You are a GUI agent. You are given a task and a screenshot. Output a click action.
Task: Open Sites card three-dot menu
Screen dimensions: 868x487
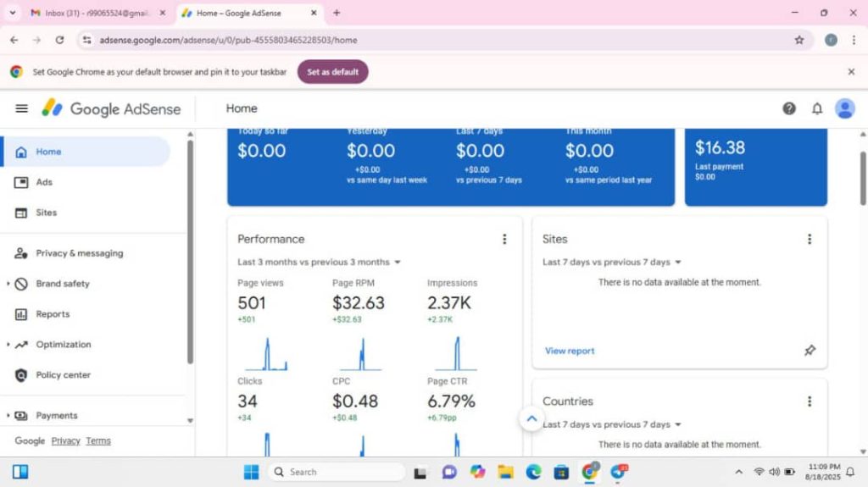[x=810, y=240]
